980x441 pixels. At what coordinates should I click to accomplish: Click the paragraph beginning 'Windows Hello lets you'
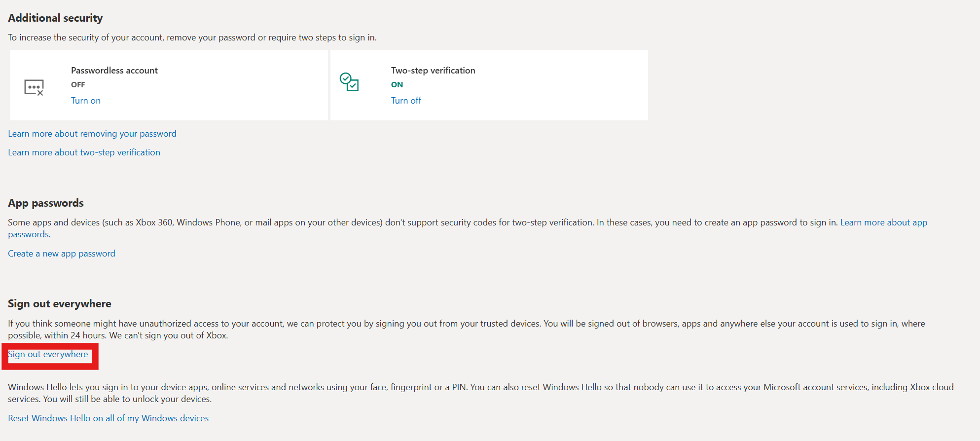pos(481,393)
